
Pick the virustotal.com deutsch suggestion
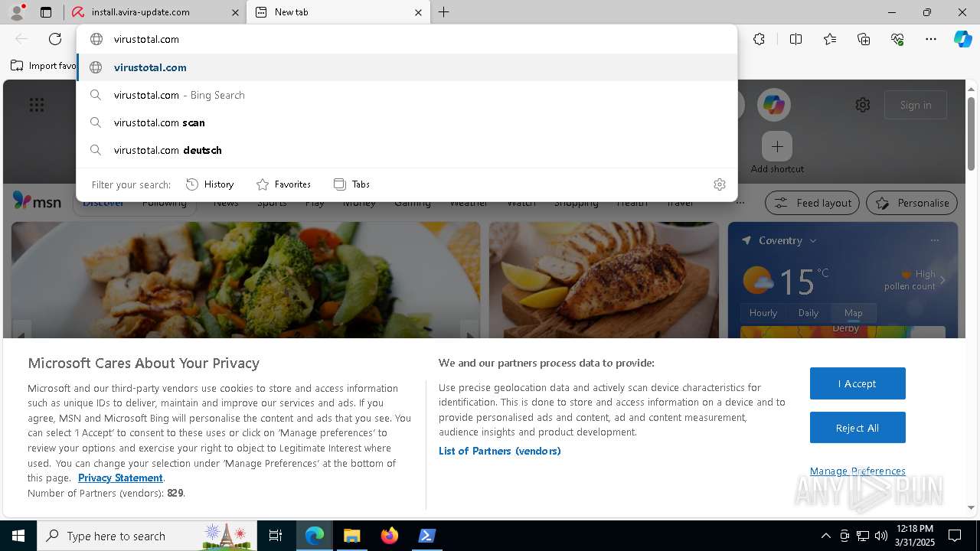pyautogui.click(x=407, y=150)
